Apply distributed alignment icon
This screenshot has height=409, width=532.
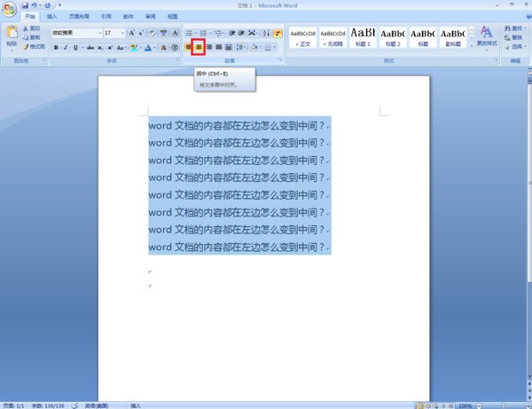pos(229,47)
